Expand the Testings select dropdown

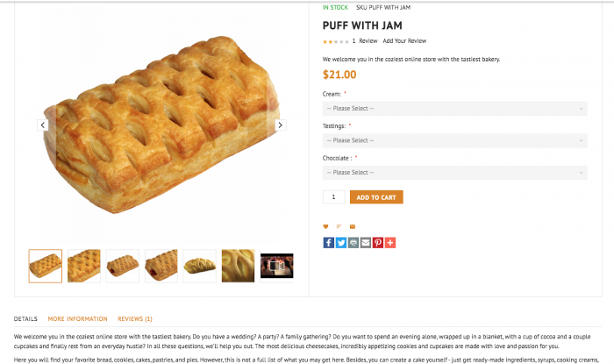click(454, 140)
